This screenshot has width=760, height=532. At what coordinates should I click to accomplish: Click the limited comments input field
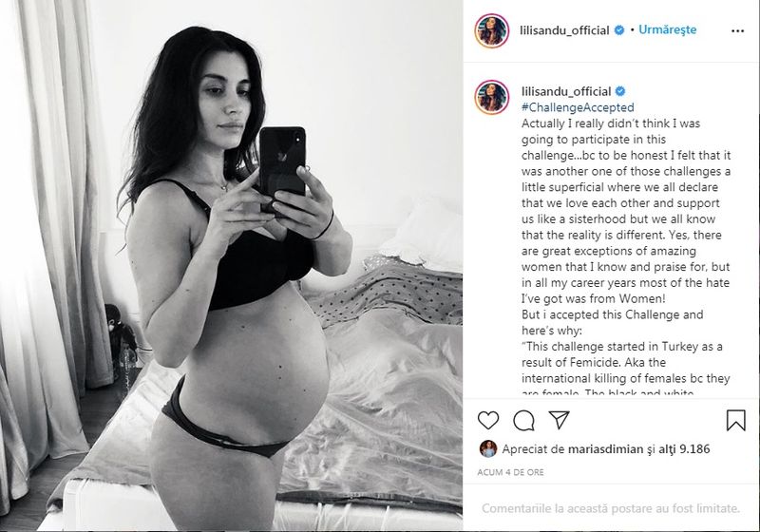611,508
